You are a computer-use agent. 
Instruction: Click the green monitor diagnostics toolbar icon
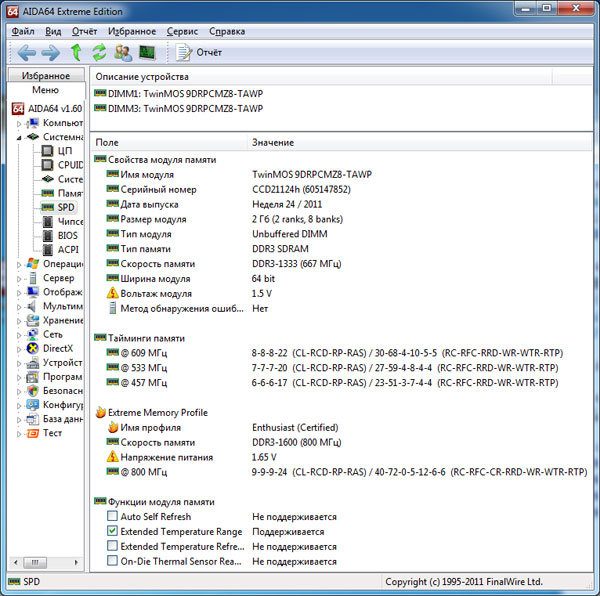[x=147, y=52]
